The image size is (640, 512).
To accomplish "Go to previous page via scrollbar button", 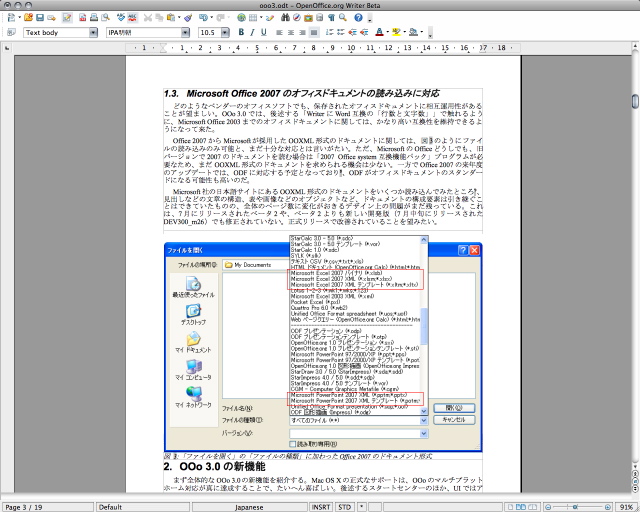I will tap(636, 473).
